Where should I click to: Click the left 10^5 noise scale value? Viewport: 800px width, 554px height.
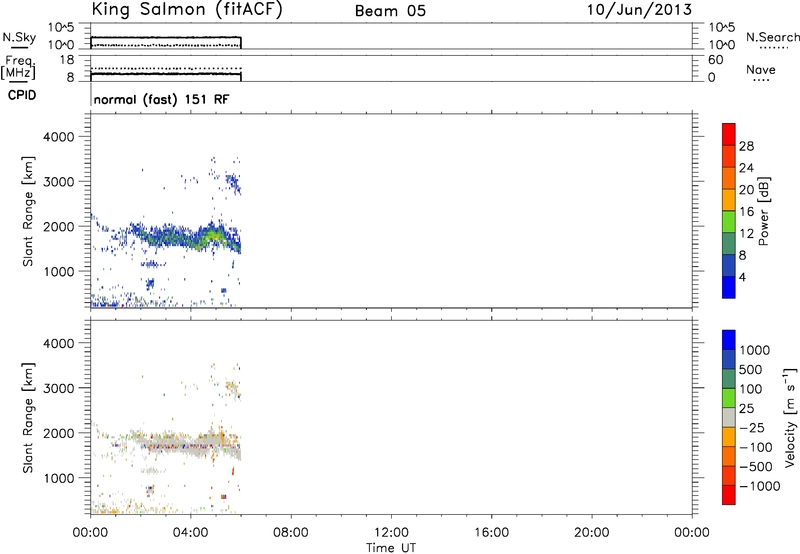tap(60, 27)
